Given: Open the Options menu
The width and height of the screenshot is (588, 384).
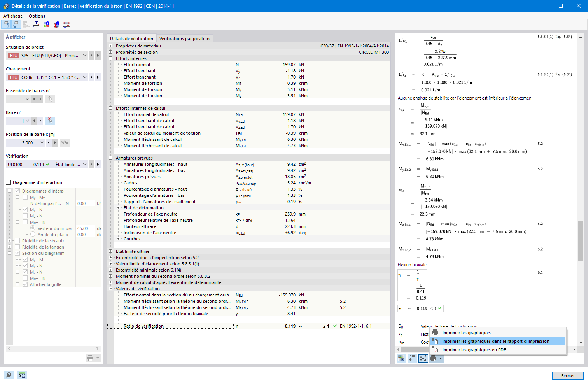Looking at the screenshot, I should tap(37, 16).
